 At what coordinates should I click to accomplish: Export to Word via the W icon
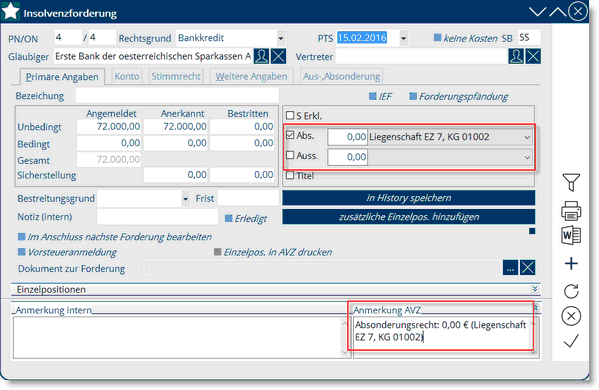pyautogui.click(x=571, y=235)
